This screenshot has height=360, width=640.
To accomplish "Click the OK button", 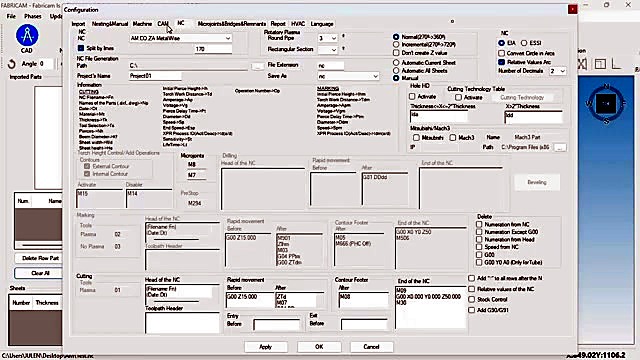I will (x=319, y=347).
